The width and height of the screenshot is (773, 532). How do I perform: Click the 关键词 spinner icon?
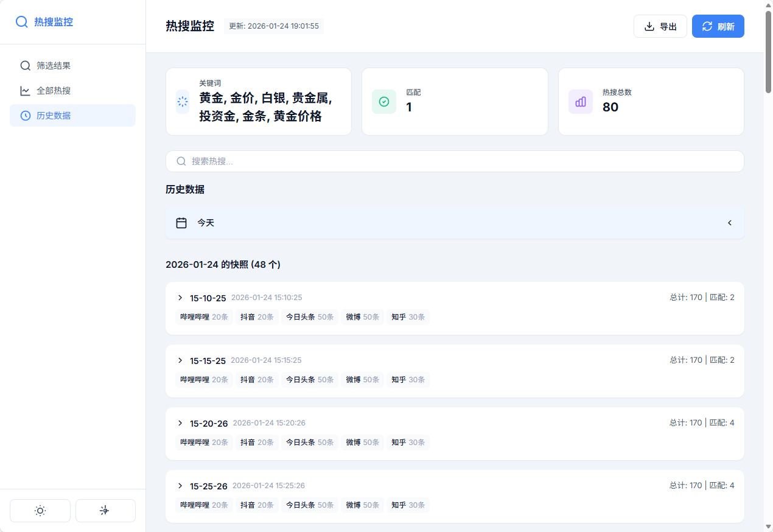182,102
